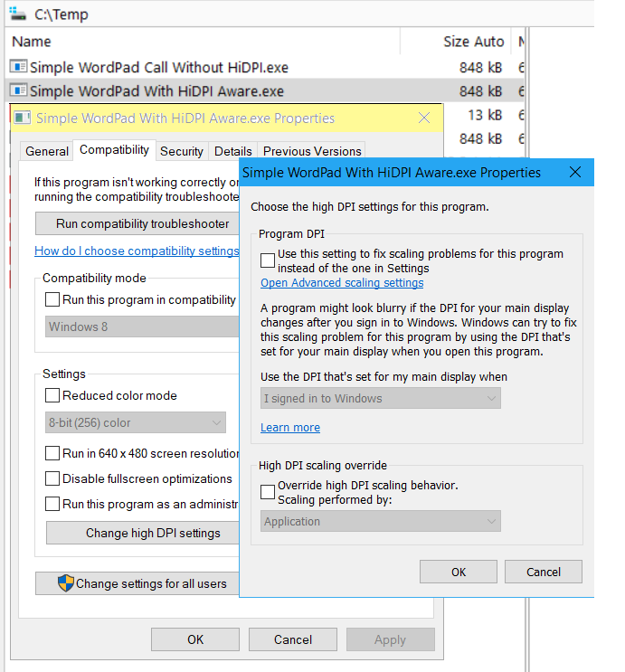Click the C:\Temp path text

click(x=62, y=14)
